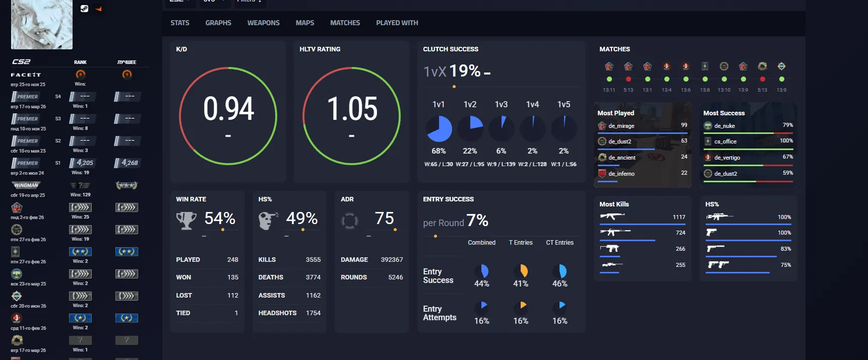Select de_nuke map icon in Most Success
This screenshot has width=868, height=360.
pyautogui.click(x=708, y=126)
